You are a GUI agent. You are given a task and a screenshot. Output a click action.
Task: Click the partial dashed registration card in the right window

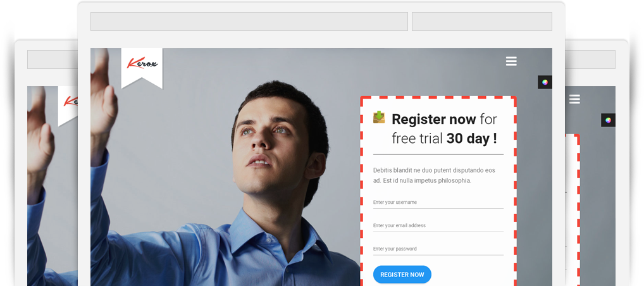point(573,210)
